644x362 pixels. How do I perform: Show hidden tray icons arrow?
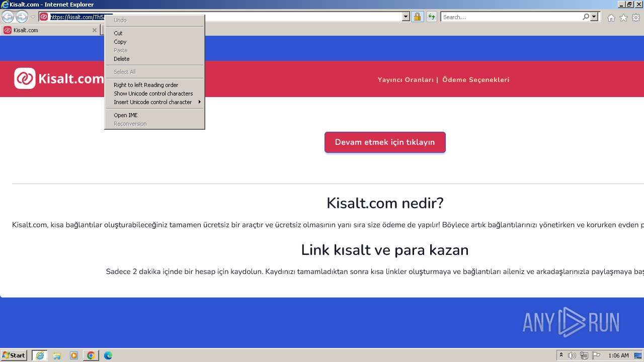click(561, 355)
